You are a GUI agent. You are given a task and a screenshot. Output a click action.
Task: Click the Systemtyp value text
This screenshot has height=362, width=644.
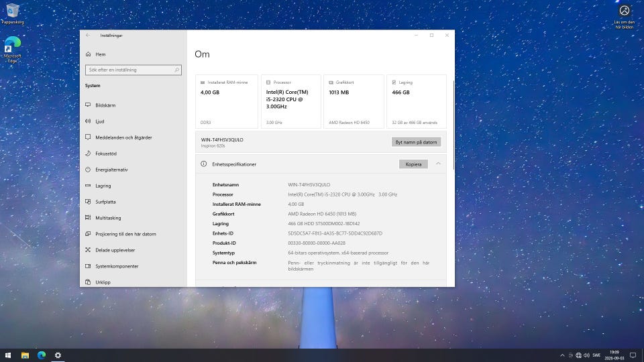338,253
